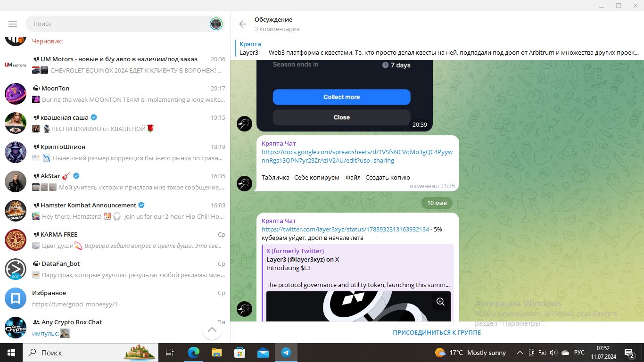Select the MoonTon chat preview text

pyautogui.click(x=133, y=100)
